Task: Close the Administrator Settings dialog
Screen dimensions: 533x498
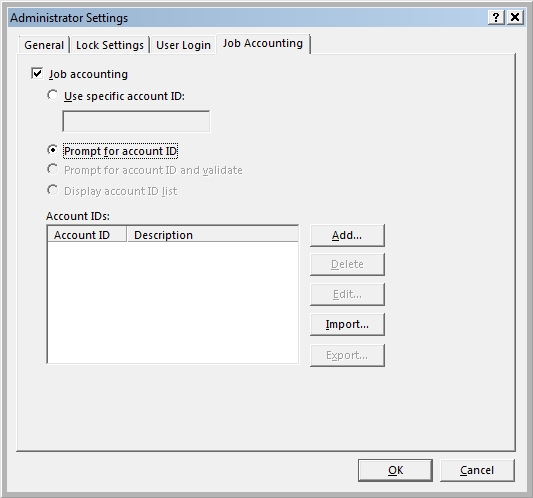Action: 515,17
